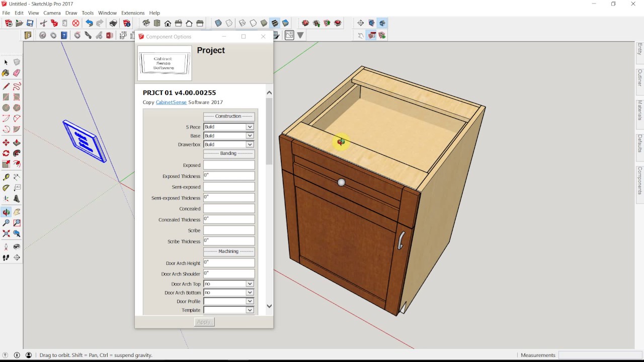Select the Eraser tool

click(17, 73)
